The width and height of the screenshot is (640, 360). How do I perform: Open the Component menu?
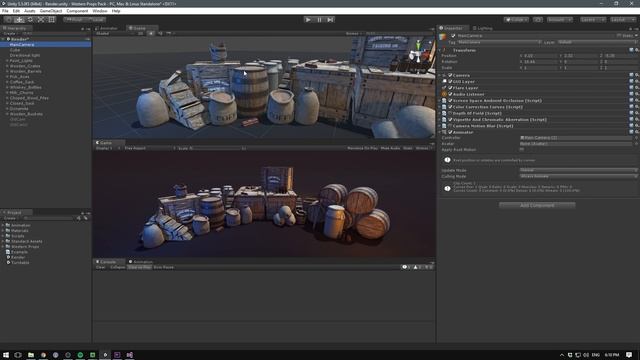click(x=77, y=11)
